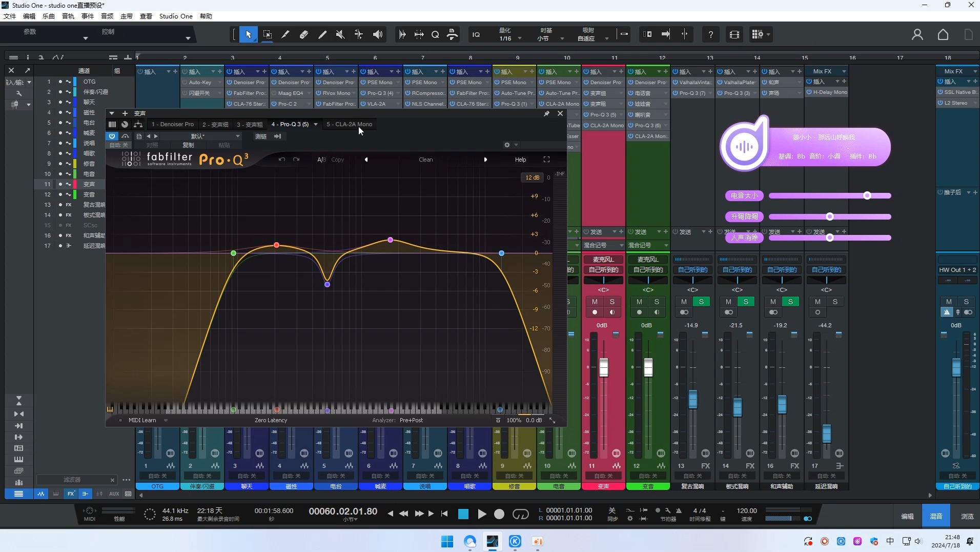Click the 测链 sidechain button
The width and height of the screenshot is (980, 552).
pos(261,136)
